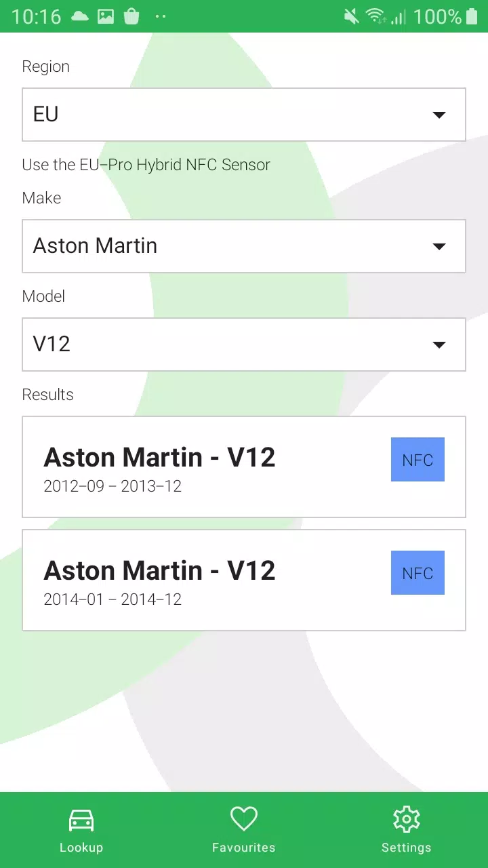Screen dimensions: 488x868
Task: Expand the Make dropdown showing Aston Martin
Action: [x=244, y=246]
